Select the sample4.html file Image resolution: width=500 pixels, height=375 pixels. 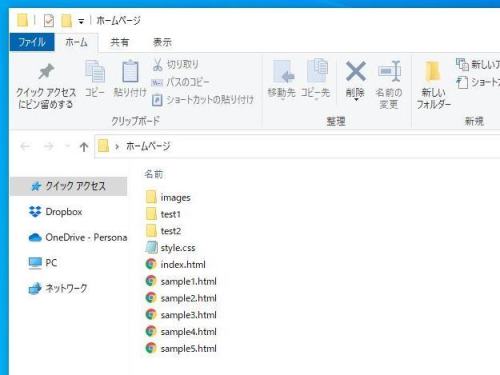click(x=181, y=332)
